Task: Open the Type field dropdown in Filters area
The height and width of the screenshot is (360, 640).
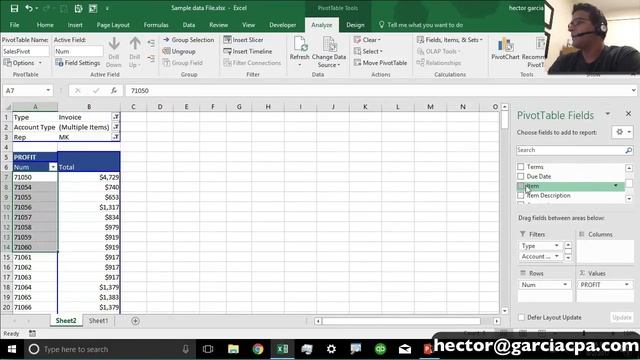Action: point(556,246)
